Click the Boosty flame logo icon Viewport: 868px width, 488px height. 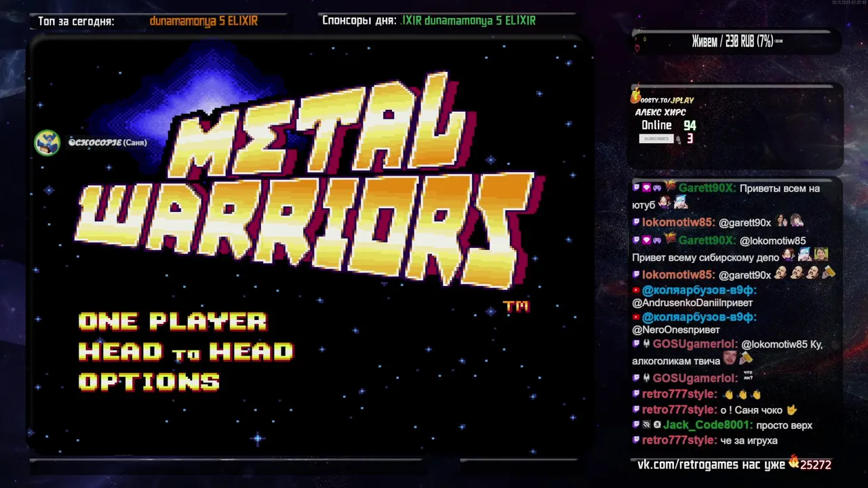coord(636,96)
